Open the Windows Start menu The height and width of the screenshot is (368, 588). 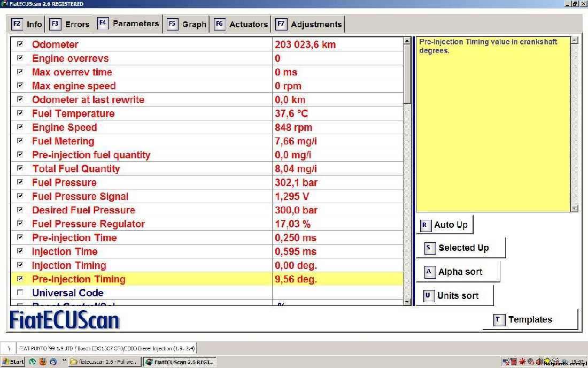pos(13,362)
